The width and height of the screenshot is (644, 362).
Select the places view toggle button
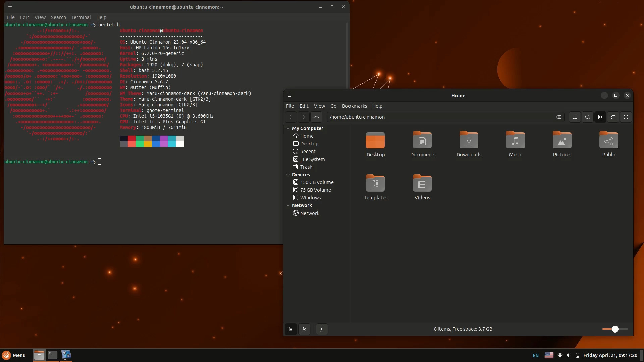click(x=290, y=329)
